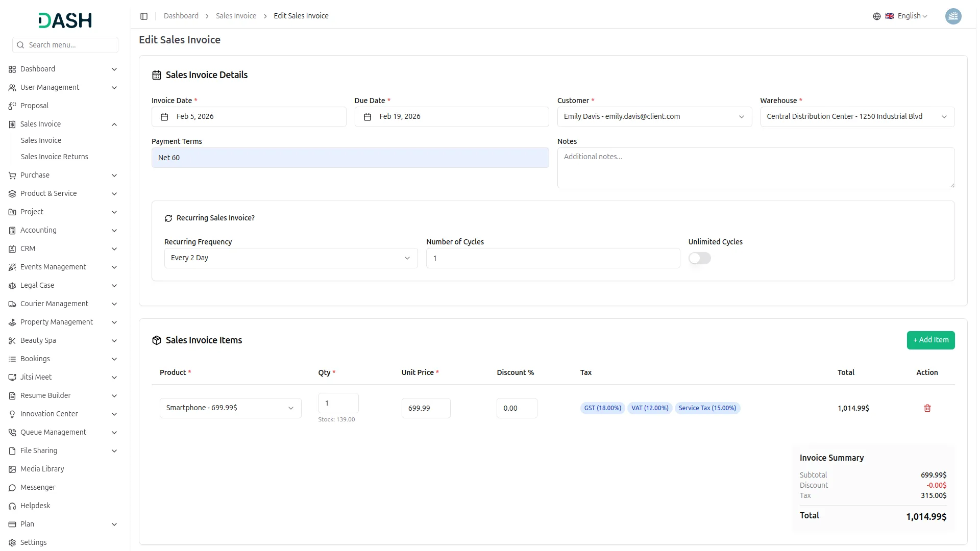This screenshot has width=980, height=551.
Task: Expand the Purchase menu chevron
Action: [x=114, y=176]
